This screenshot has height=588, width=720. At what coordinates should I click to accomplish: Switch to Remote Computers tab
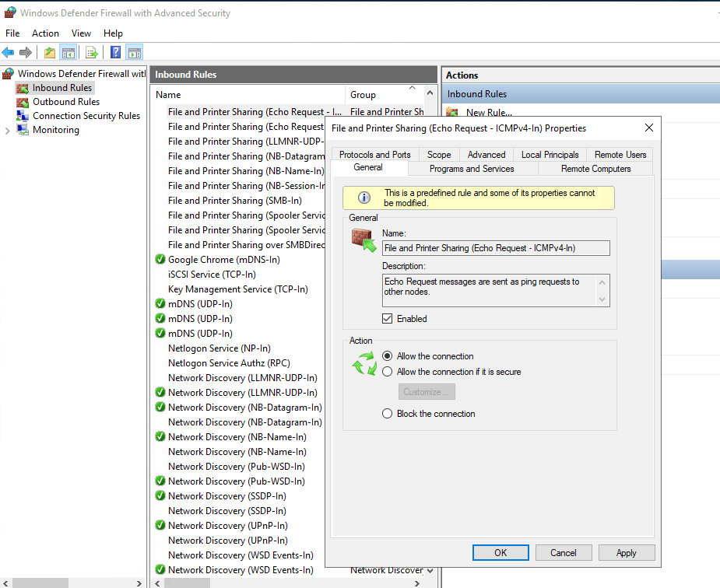(x=596, y=169)
